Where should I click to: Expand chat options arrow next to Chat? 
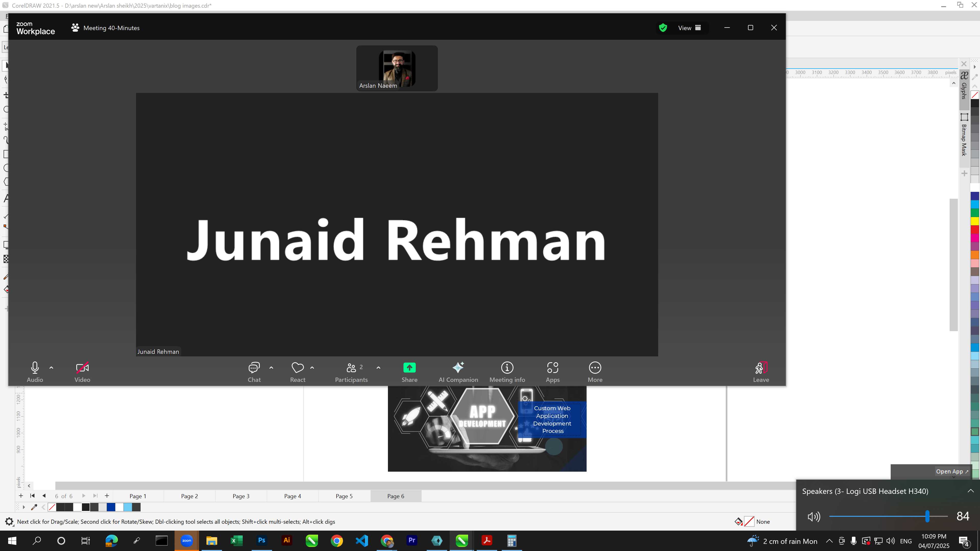[x=271, y=368]
